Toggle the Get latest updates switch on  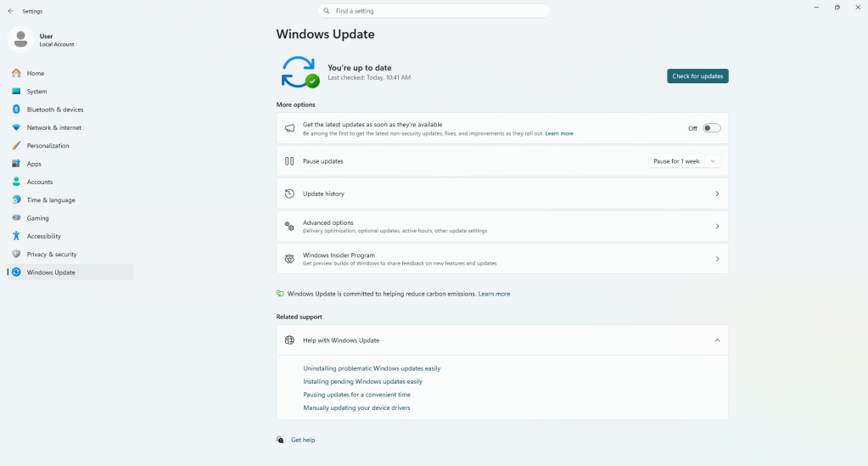711,128
